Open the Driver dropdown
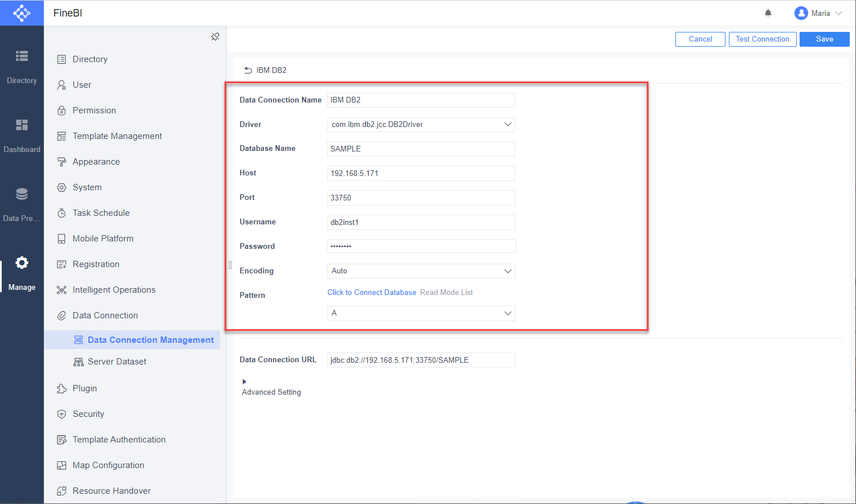The image size is (856, 504). click(421, 124)
